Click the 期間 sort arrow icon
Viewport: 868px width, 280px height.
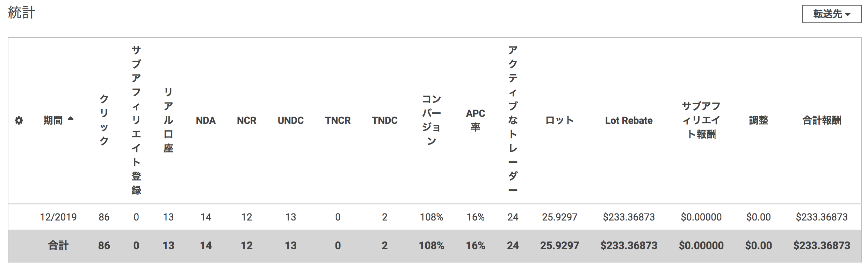coord(71,119)
